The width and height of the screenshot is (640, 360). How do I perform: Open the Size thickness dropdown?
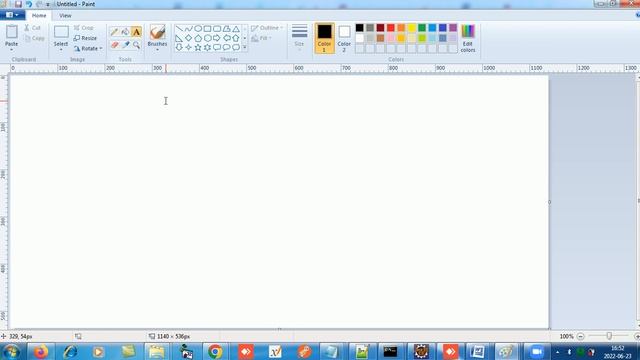(300, 38)
